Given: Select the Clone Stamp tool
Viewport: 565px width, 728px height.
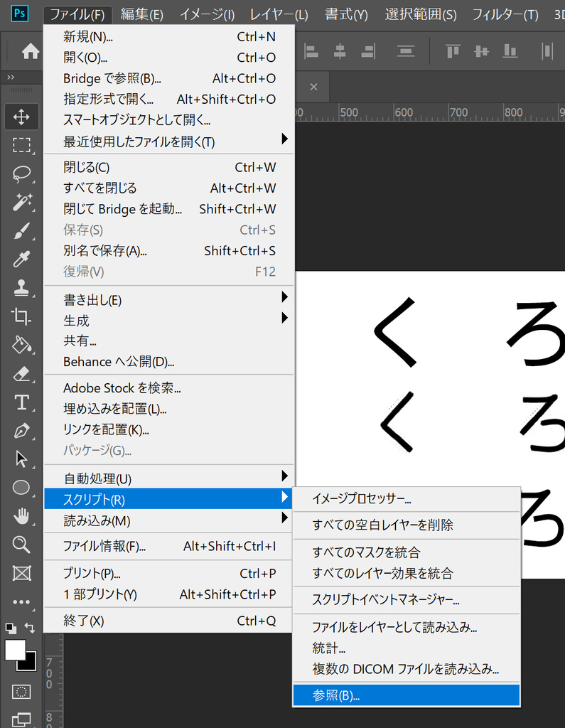Looking at the screenshot, I should (21, 287).
